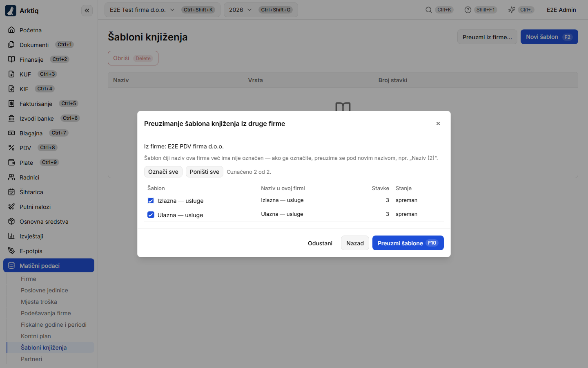588x368 pixels.
Task: Uncheck the Ulazna — usluge template checkbox
Action: coord(151,215)
